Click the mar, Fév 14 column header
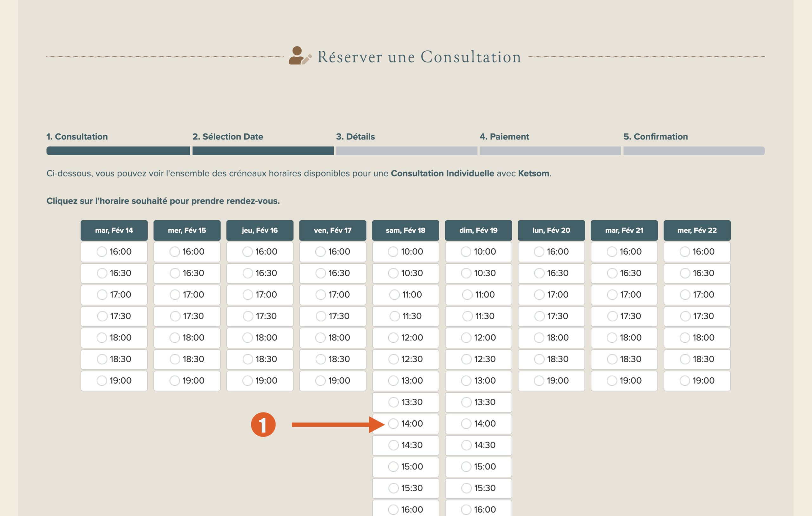The image size is (812, 516). (x=114, y=230)
